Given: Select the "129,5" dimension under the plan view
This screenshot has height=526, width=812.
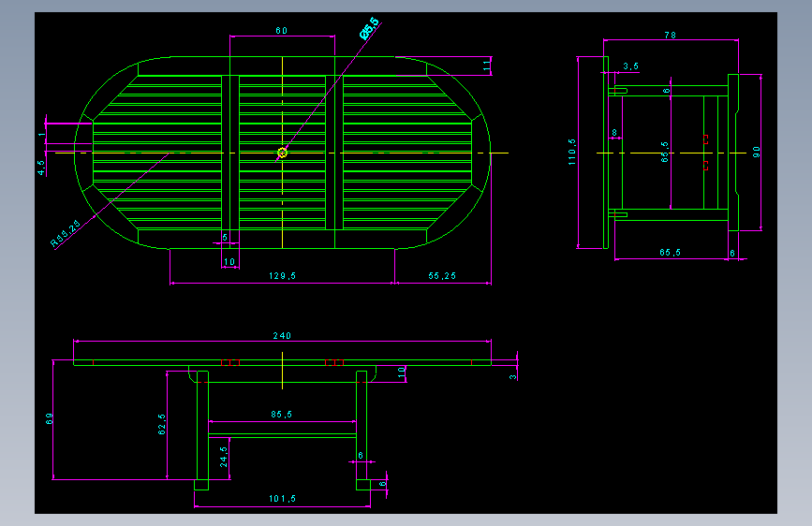Looking at the screenshot, I should 282,276.
